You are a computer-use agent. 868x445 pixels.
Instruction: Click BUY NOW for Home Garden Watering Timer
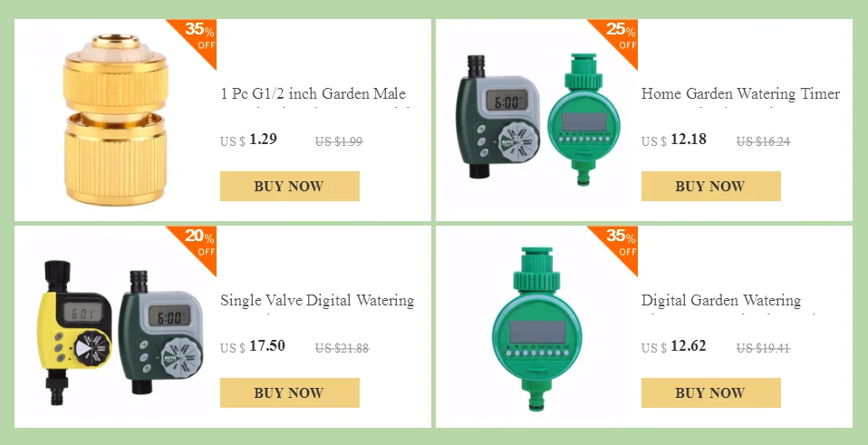[710, 186]
